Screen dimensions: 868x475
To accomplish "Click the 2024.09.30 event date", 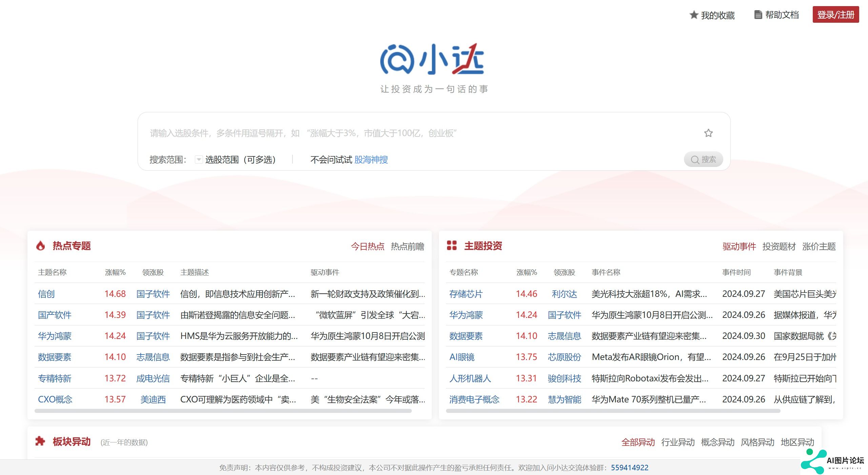I will coord(744,336).
